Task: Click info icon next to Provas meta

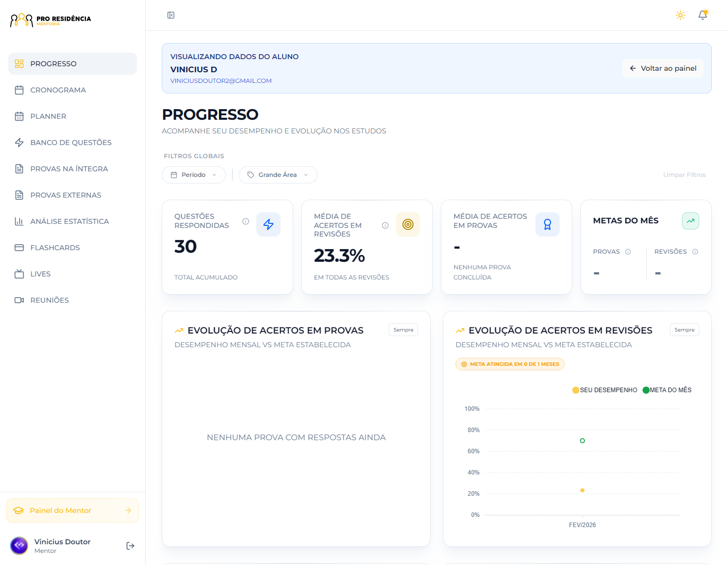Action: click(628, 252)
